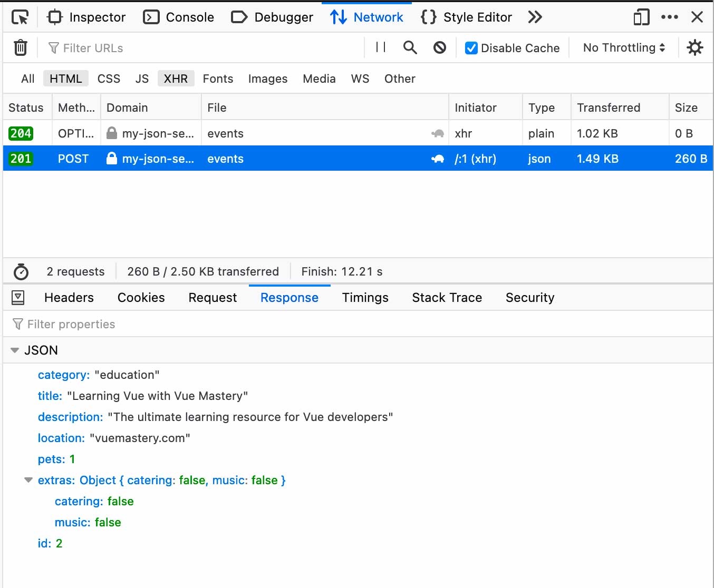This screenshot has width=714, height=588.
Task: Toggle responsive design mode icon
Action: tap(641, 17)
